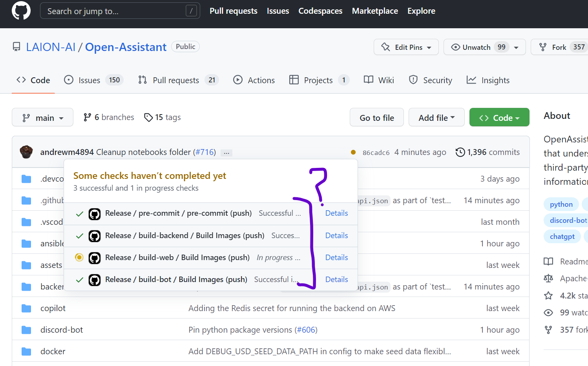The image size is (588, 366).
Task: Open Details for the build-web check
Action: tap(336, 257)
